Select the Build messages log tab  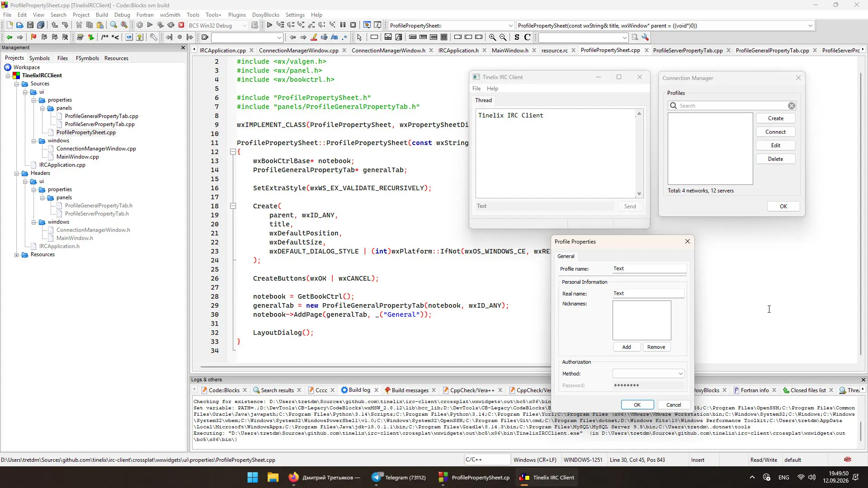410,390
